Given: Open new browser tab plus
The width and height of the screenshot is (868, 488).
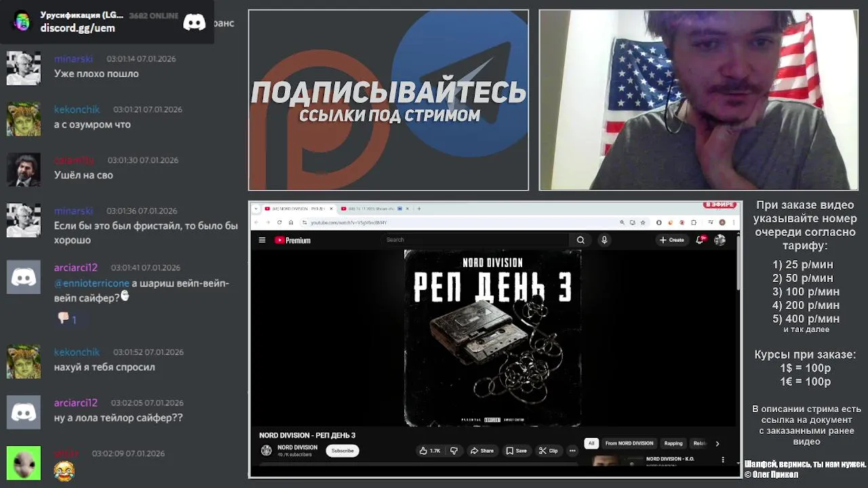Looking at the screenshot, I should pos(418,209).
